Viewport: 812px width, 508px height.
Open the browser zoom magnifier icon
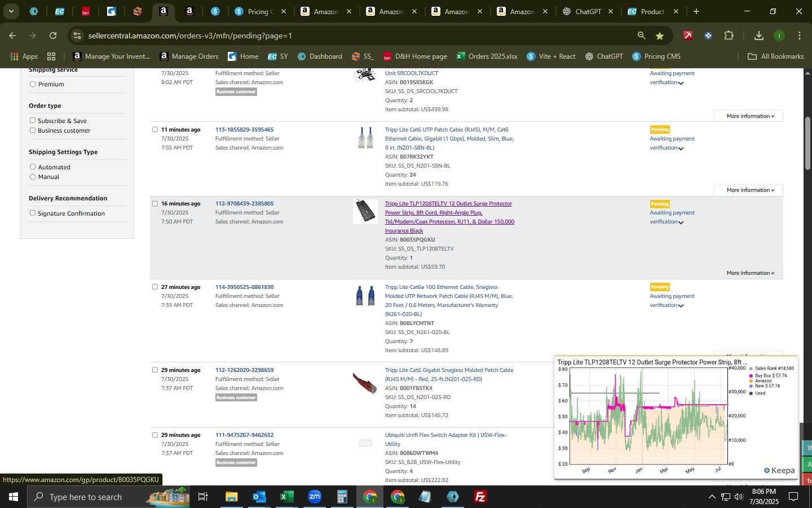click(641, 36)
